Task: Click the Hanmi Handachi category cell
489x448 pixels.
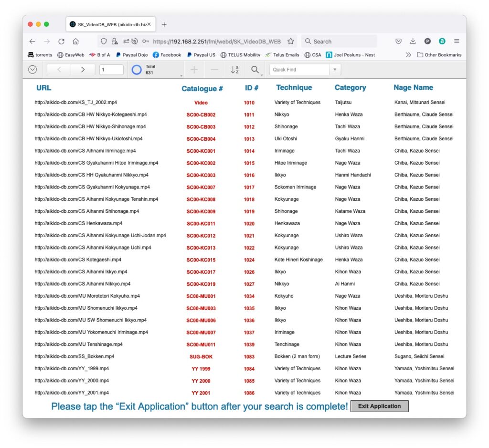Action: click(x=353, y=175)
